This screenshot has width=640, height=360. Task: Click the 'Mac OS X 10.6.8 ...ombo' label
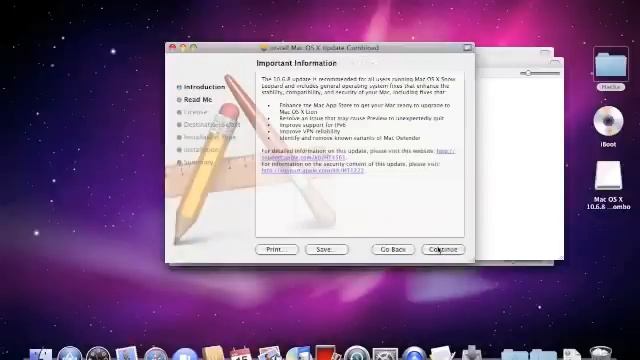coord(608,203)
